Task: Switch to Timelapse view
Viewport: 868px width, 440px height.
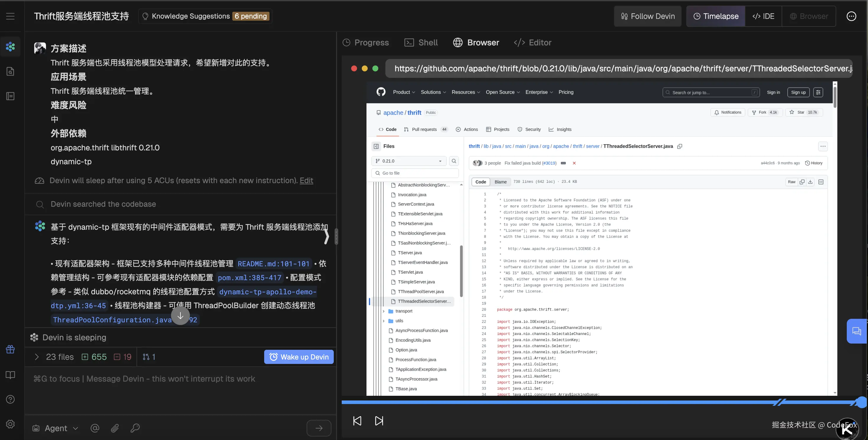Action: (716, 16)
